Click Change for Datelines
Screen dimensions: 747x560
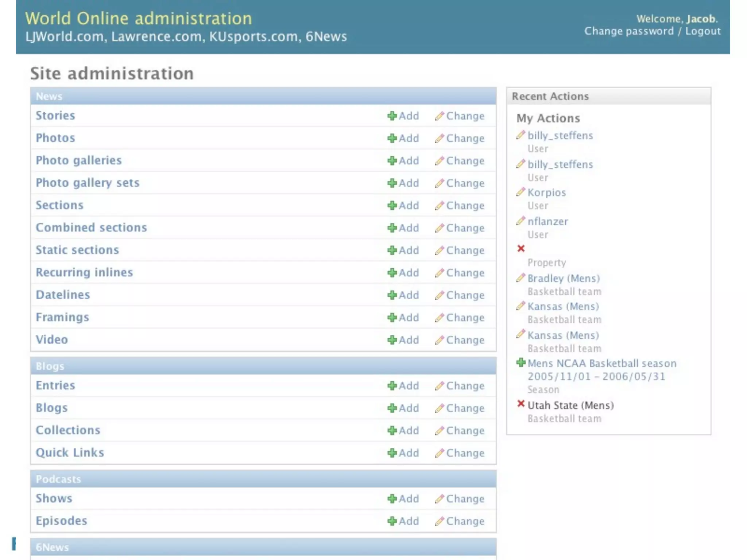click(465, 295)
